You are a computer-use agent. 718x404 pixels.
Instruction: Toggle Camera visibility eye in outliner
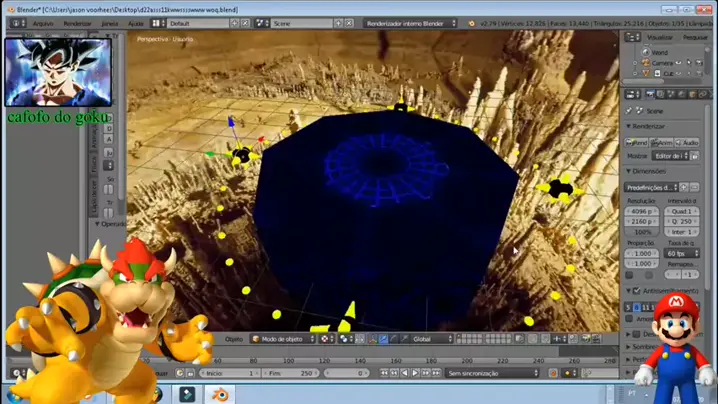pyautogui.click(x=679, y=63)
